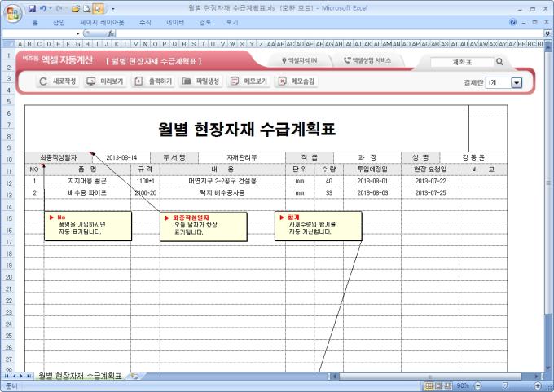This screenshot has width=554, height=392.
Task: Select the 자재관리부 department cell
Action: point(242,157)
